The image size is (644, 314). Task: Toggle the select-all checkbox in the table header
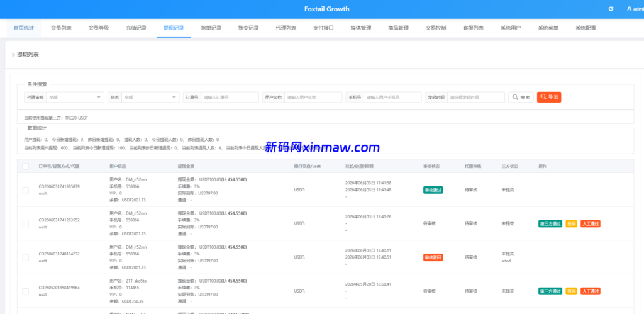tap(25, 167)
